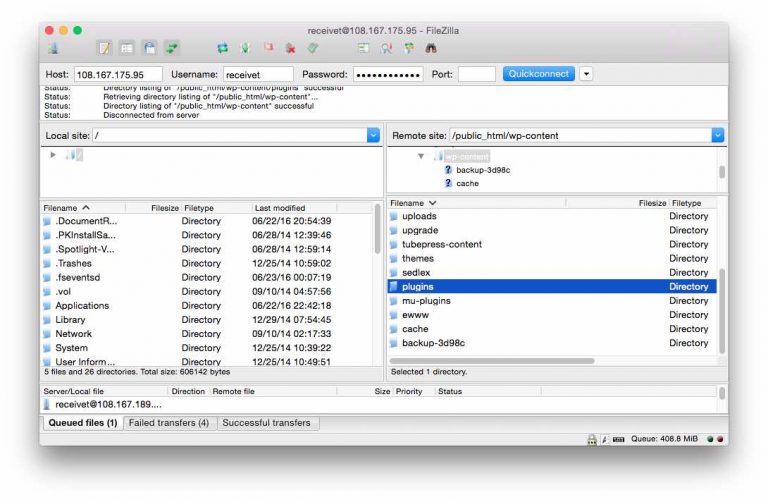The height and width of the screenshot is (502, 768).
Task: Select the Library folder icon
Action: point(47,320)
